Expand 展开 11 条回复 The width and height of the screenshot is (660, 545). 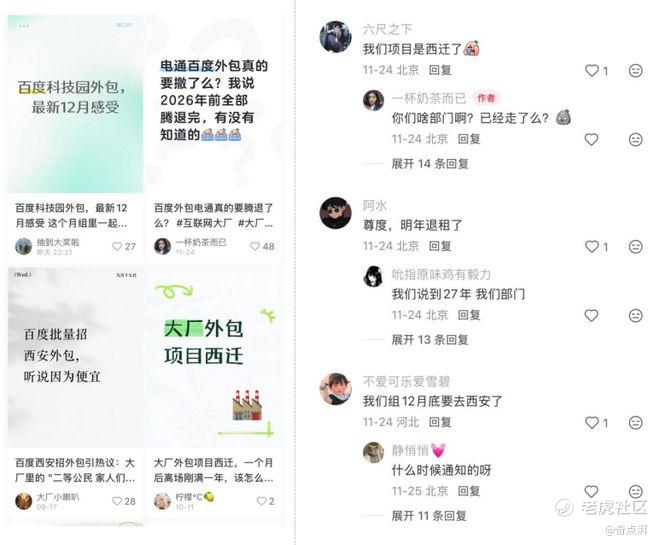(429, 516)
